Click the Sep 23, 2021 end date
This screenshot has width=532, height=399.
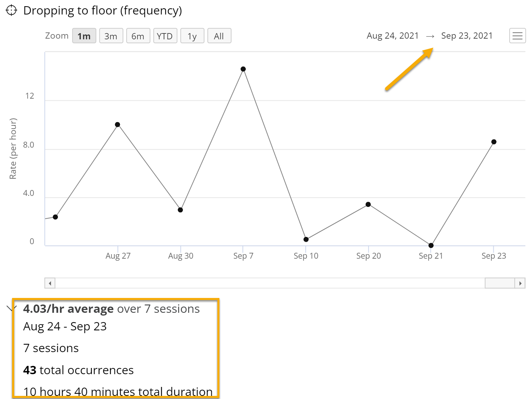click(466, 36)
